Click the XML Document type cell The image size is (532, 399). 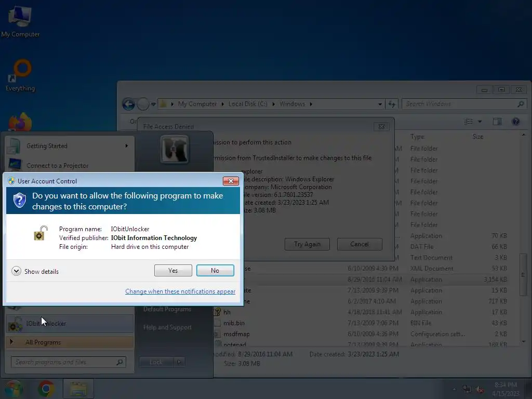[432, 269]
